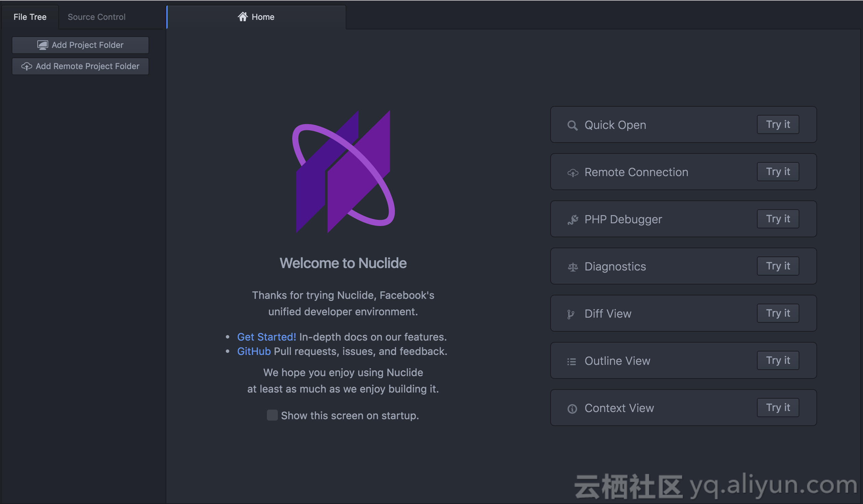The image size is (863, 504).
Task: Click the Diff View label text
Action: point(608,314)
